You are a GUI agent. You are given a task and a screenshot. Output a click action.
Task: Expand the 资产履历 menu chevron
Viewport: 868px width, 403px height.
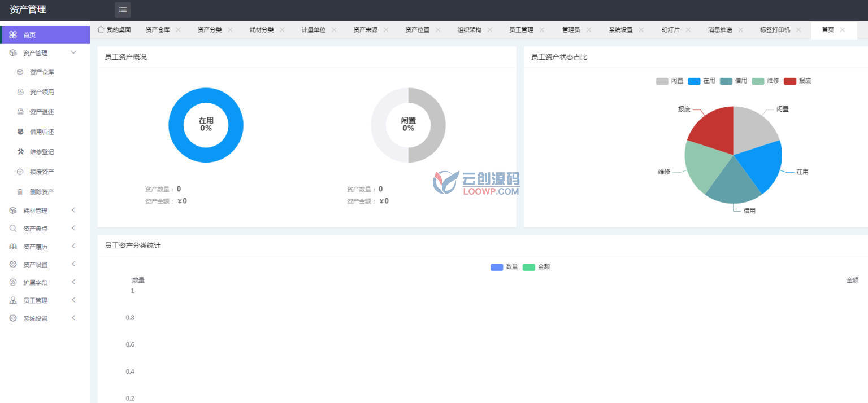click(x=73, y=246)
